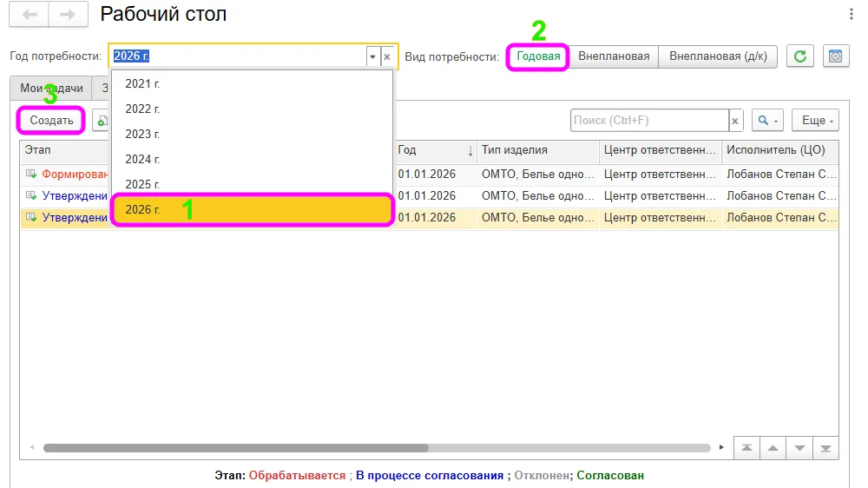Open the Еще dropdown menu
868x488 pixels.
click(x=815, y=120)
